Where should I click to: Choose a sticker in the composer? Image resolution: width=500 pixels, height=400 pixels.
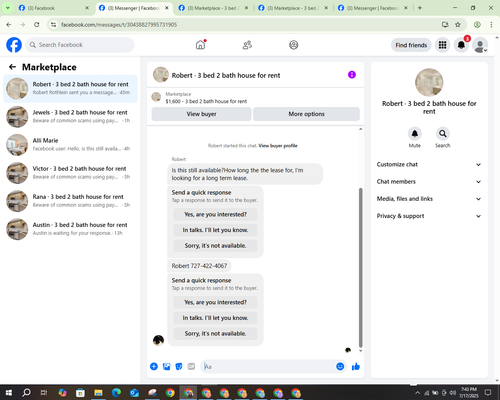pyautogui.click(x=179, y=367)
